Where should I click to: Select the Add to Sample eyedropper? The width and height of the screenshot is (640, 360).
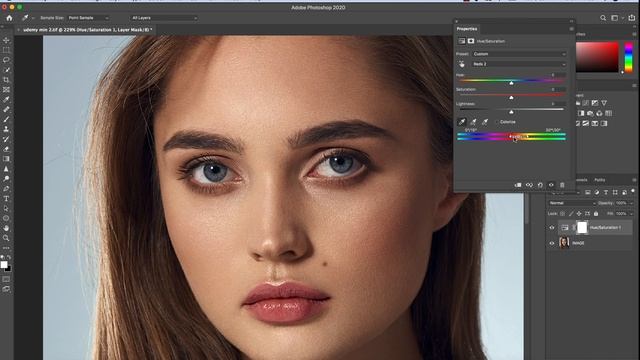pyautogui.click(x=473, y=122)
